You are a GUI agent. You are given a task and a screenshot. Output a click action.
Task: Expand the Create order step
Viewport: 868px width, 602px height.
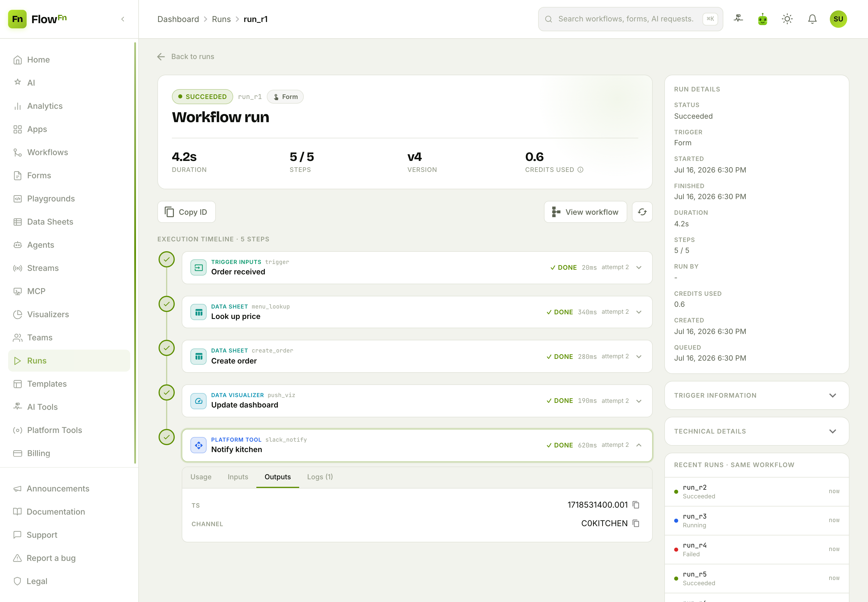pos(639,357)
